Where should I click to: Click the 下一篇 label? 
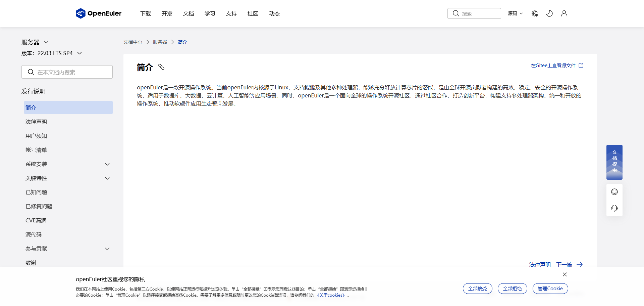click(x=564, y=265)
